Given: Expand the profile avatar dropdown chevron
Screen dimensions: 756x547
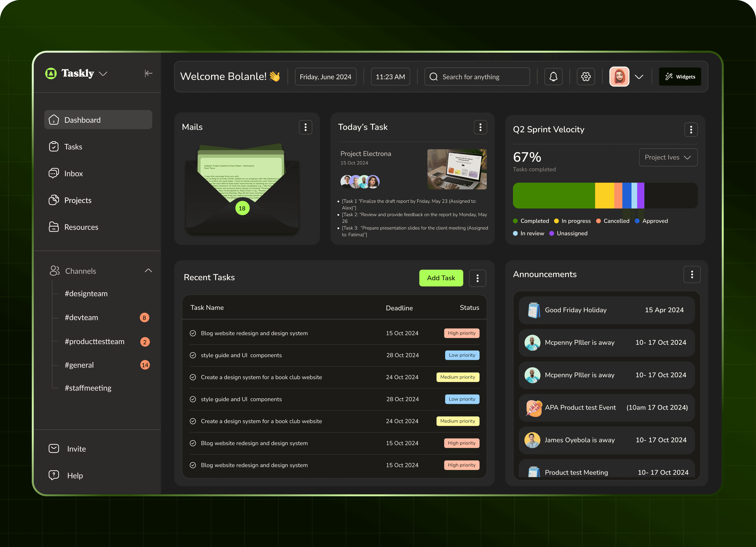Looking at the screenshot, I should click(x=639, y=77).
